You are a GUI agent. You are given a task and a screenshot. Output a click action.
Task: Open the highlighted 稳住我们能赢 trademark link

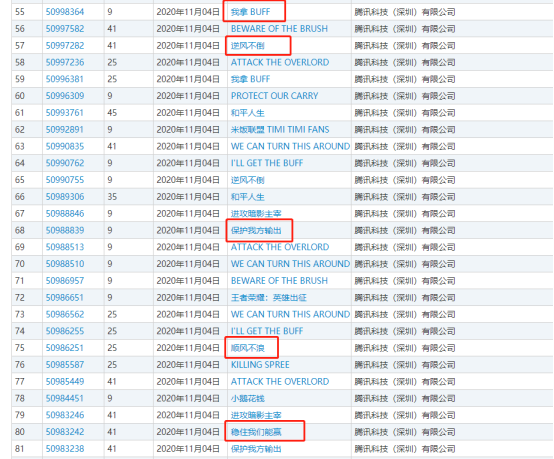[256, 432]
